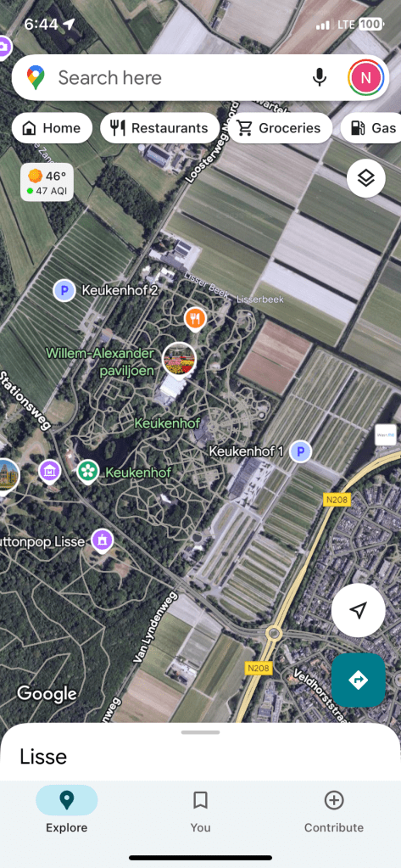Switch to the You tab

(x=200, y=811)
